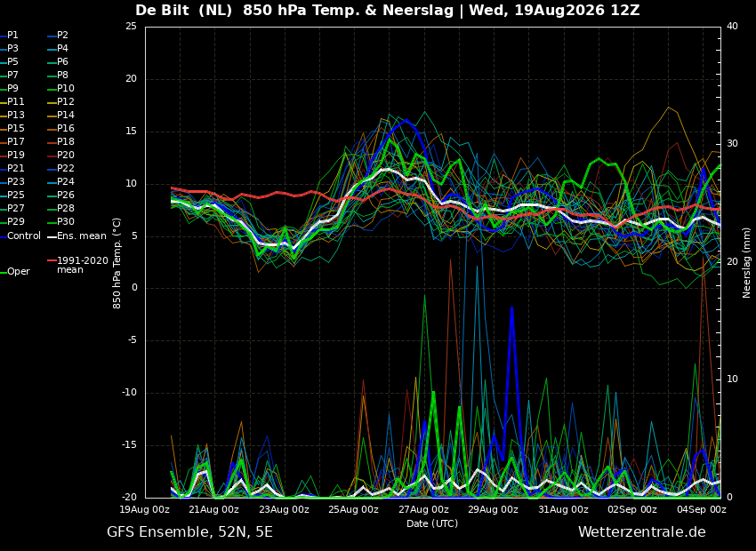This screenshot has height=551, width=756.
Task: Click the P30 legend label
Action: pos(66,221)
